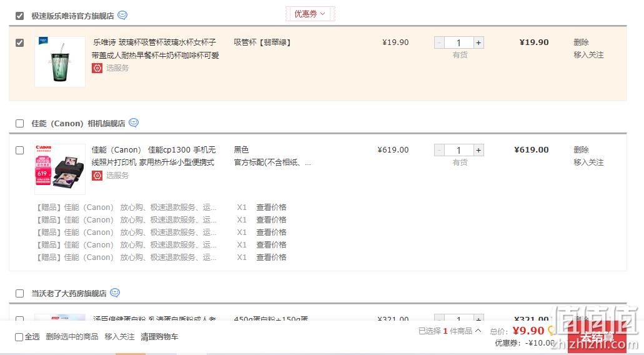Open store name 佳能 (Canon) 相机旗舰店
644x355 pixels.
79,124
